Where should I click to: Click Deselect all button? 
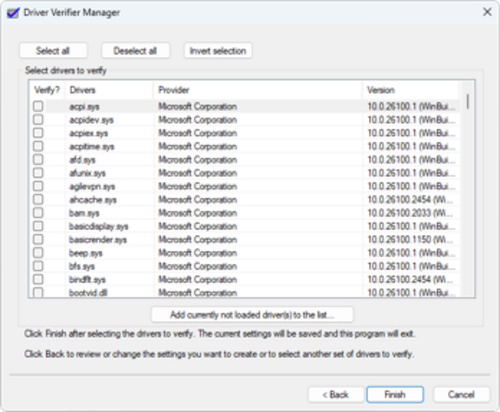click(x=135, y=51)
